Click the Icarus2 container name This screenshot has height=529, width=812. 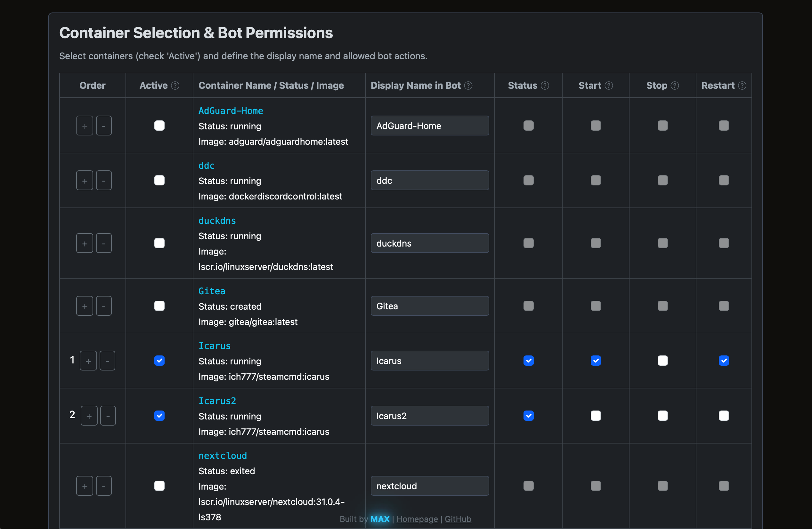(217, 401)
